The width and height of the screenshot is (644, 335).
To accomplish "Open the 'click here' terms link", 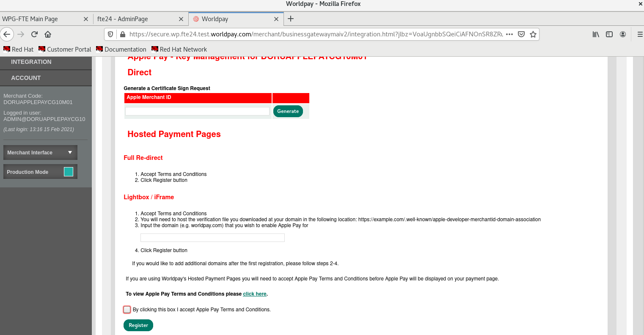I will (x=255, y=294).
